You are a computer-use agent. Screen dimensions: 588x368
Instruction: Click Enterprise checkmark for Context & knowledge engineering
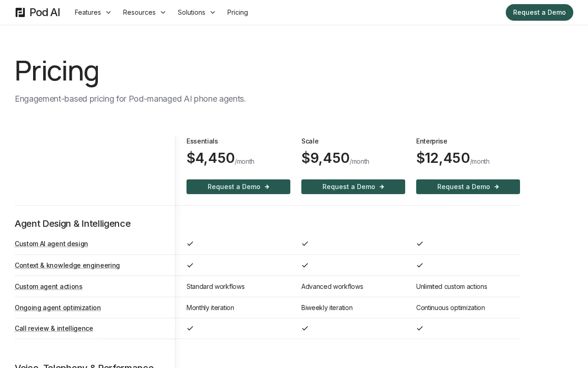[420, 265]
